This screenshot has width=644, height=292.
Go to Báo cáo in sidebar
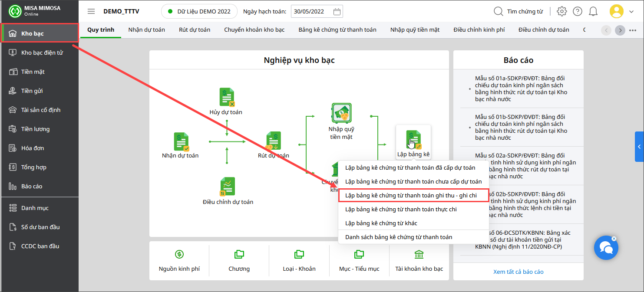[40, 186]
